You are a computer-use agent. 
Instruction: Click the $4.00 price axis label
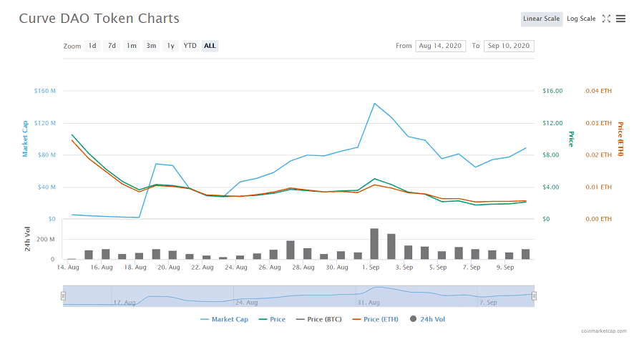551,187
